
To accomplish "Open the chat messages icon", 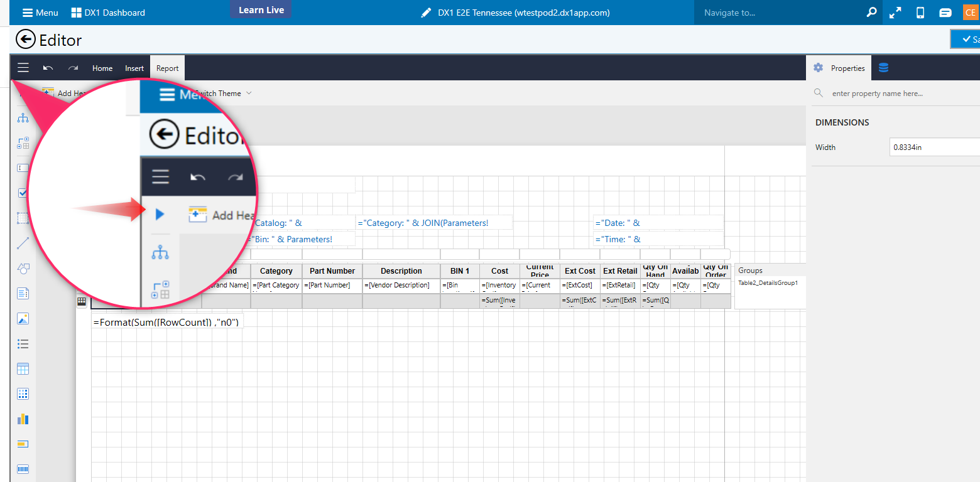I will coord(945,13).
